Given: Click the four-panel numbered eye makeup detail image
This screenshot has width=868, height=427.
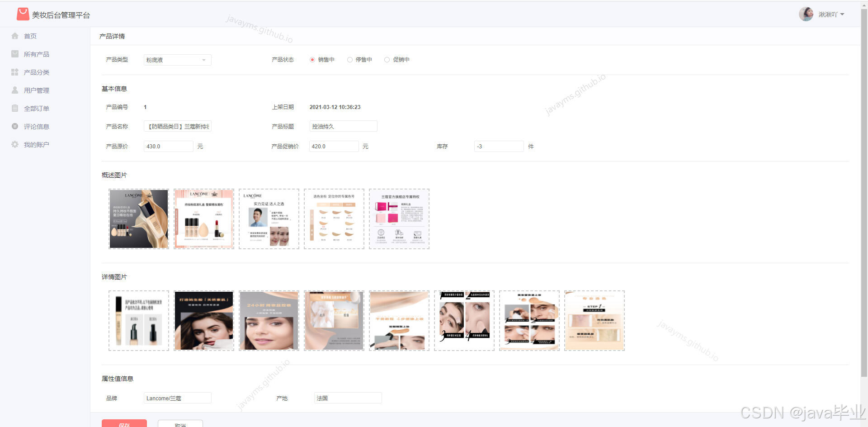Looking at the screenshot, I should point(464,321).
